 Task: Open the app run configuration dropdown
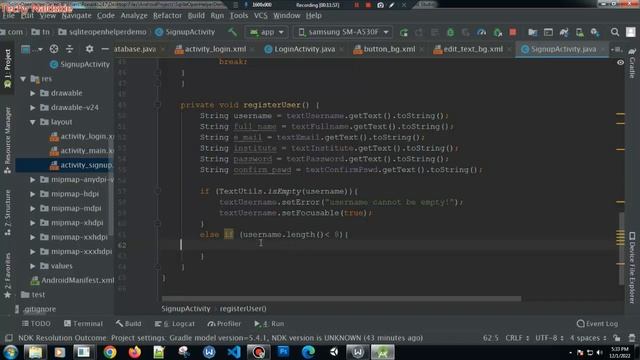point(267,32)
